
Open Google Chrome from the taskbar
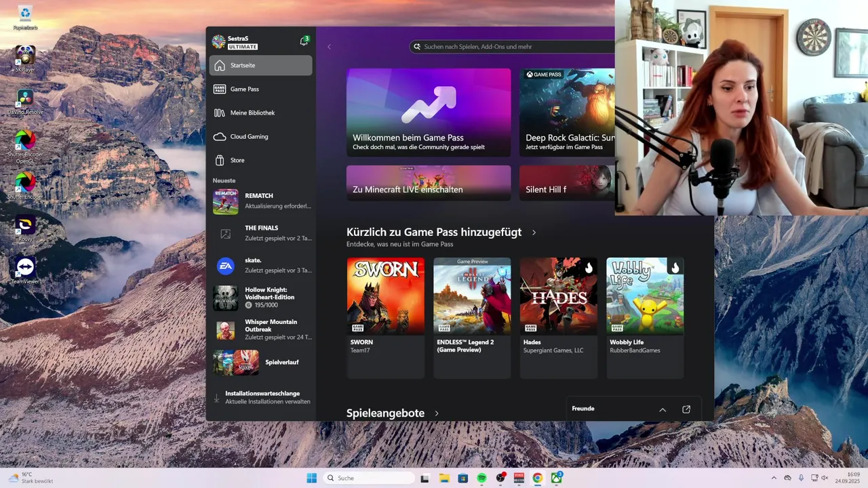[x=538, y=478]
